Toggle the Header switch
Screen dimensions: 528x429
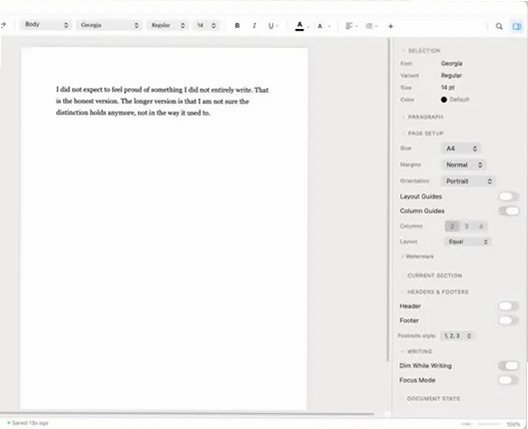[508, 306]
